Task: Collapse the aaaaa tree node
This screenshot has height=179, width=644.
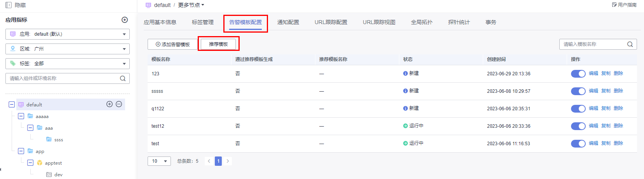Action: (21, 116)
